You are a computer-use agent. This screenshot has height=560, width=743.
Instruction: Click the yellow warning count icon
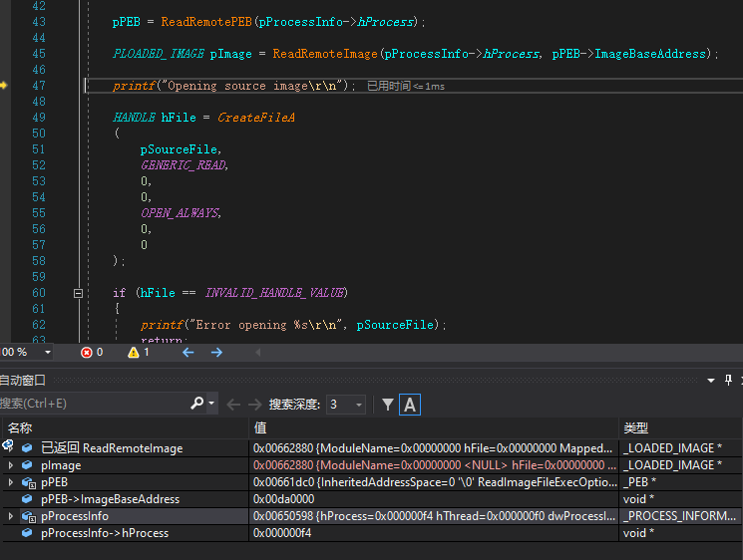point(134,352)
